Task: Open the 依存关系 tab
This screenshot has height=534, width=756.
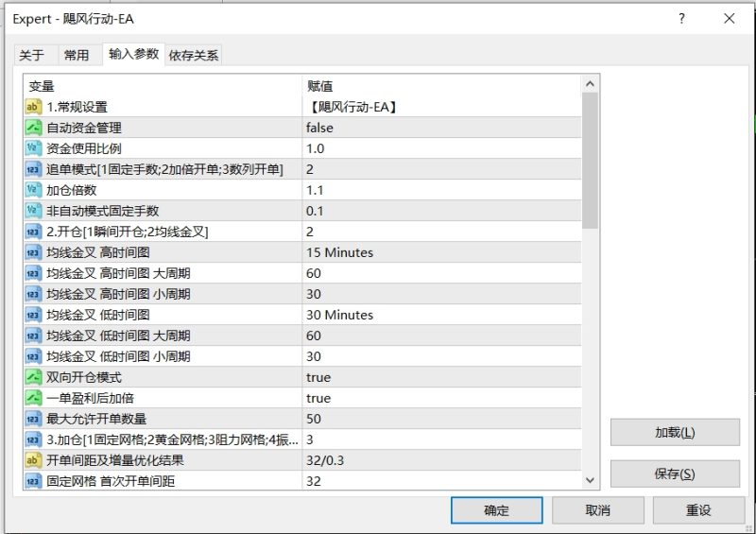Action: 194,55
